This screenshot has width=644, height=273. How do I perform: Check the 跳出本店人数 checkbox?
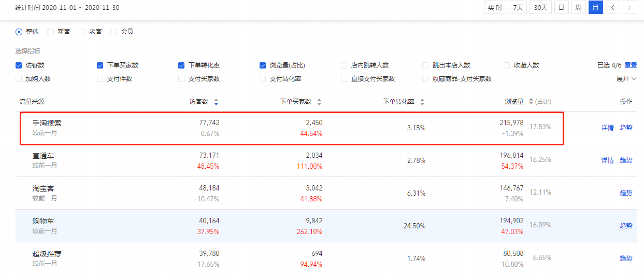tap(425, 65)
